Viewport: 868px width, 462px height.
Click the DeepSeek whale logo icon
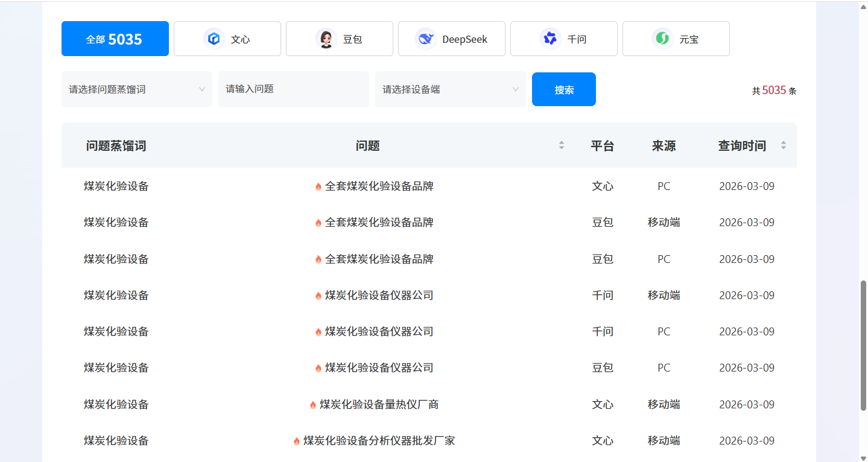[426, 39]
